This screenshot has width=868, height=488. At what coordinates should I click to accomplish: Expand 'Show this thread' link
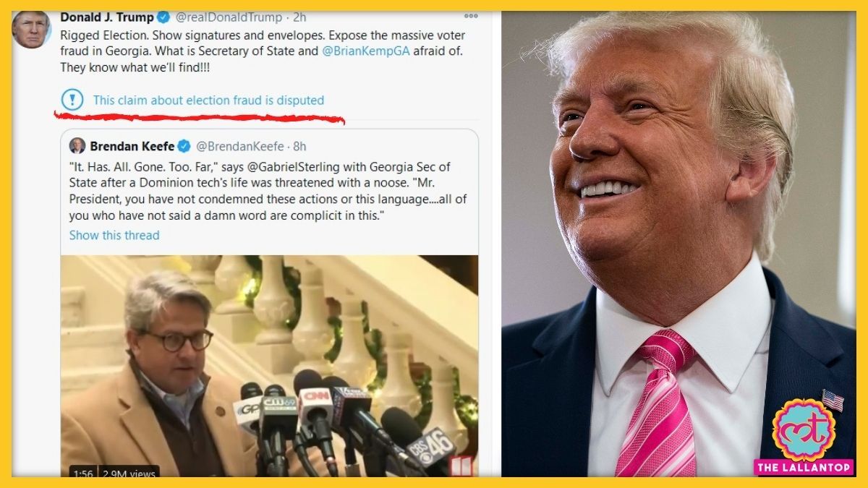(x=114, y=235)
